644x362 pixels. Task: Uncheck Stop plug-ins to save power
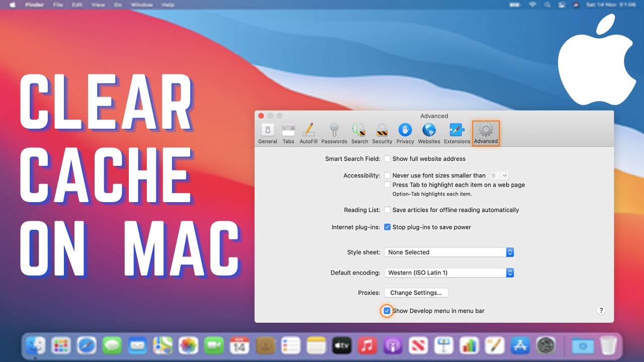click(387, 227)
